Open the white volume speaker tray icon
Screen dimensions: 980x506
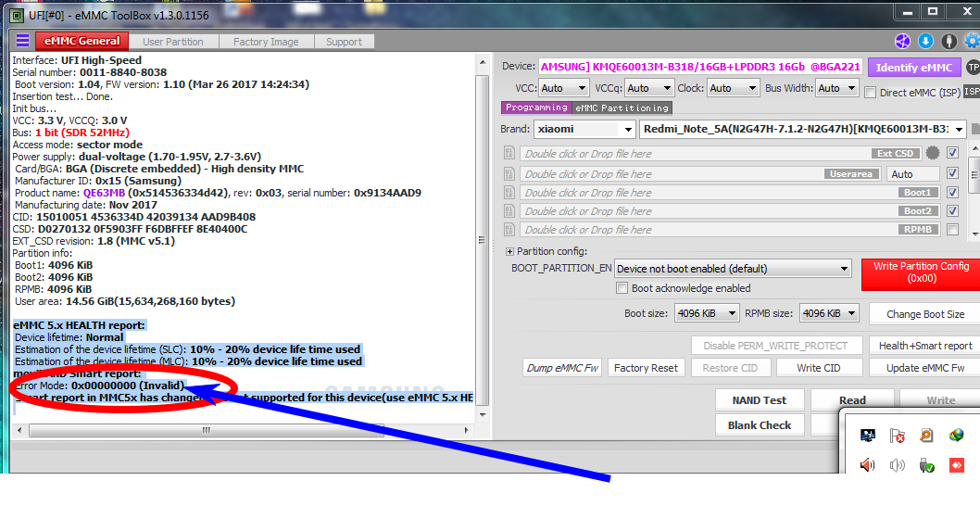coord(897,465)
